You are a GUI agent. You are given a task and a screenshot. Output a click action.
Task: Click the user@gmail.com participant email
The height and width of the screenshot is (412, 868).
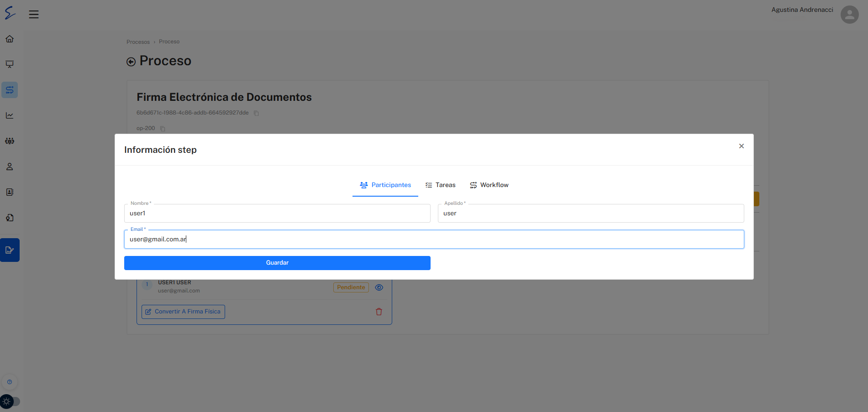[179, 291]
